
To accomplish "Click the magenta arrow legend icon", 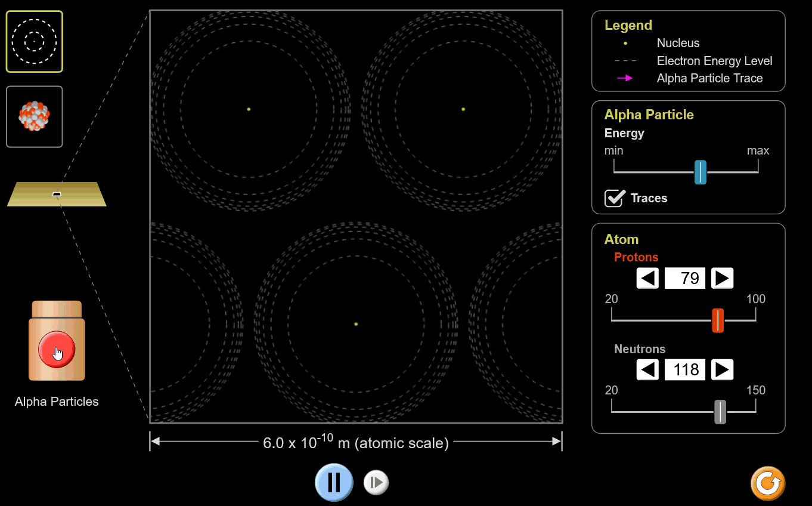I will click(625, 78).
